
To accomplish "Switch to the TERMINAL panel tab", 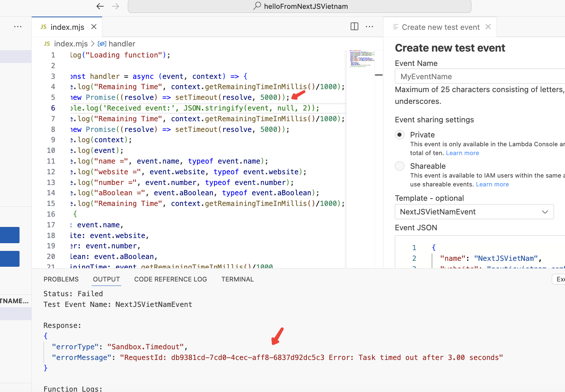I will (237, 279).
